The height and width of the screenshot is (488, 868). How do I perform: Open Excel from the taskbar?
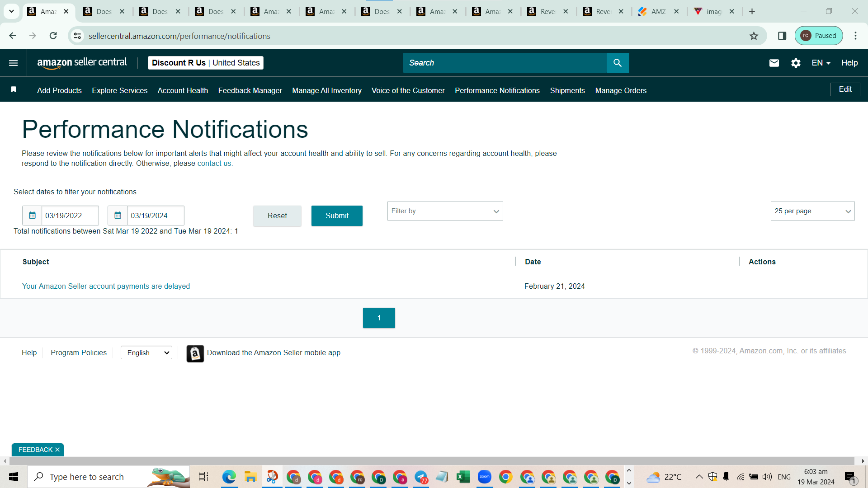pyautogui.click(x=463, y=477)
